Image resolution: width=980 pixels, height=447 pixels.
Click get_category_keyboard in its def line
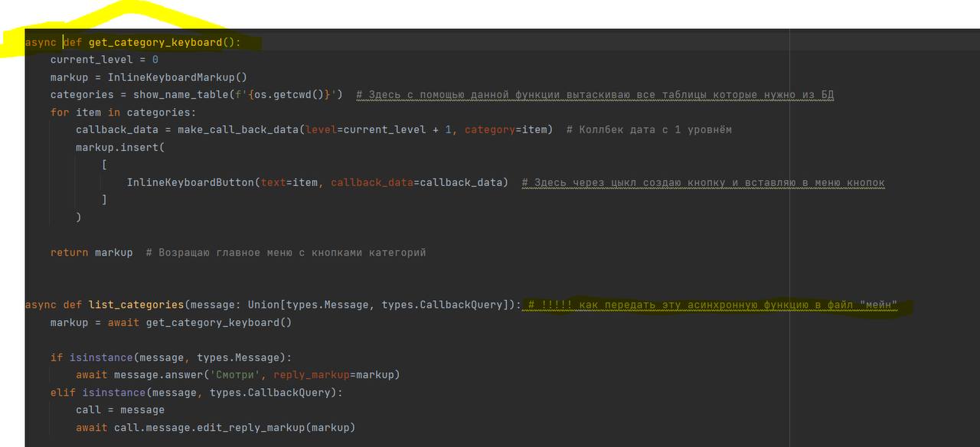point(155,42)
